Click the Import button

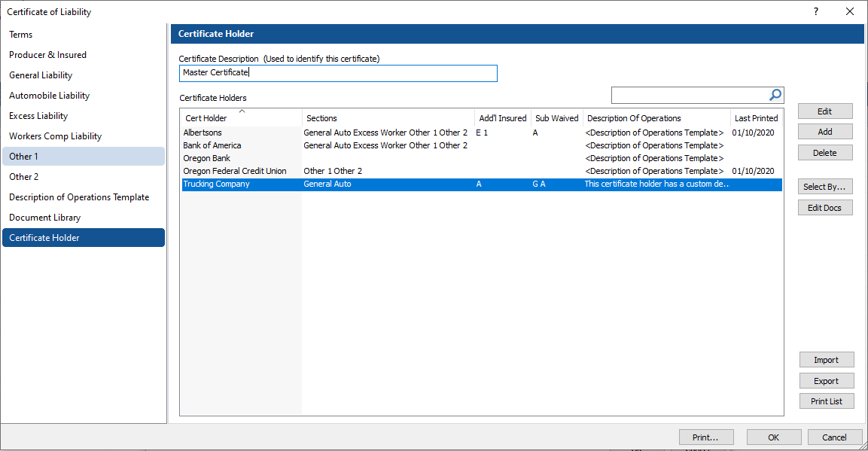pos(827,360)
